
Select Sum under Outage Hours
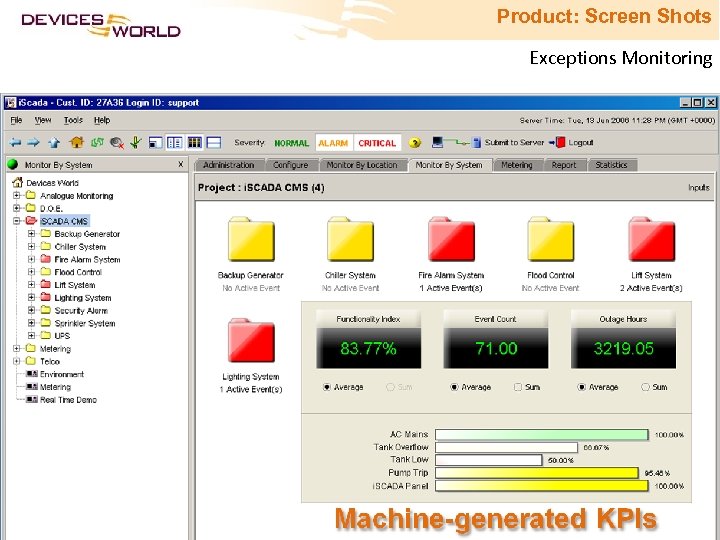click(645, 387)
